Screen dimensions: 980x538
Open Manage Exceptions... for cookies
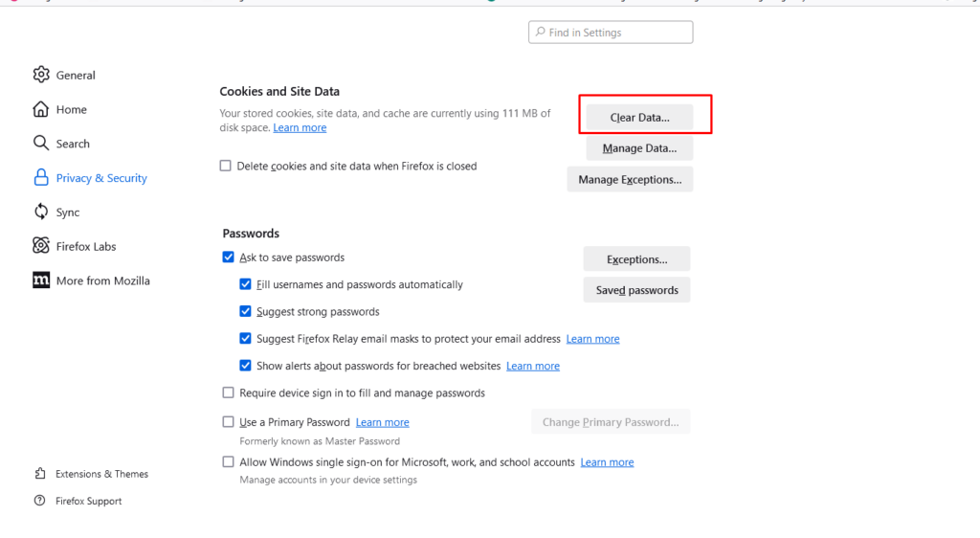[630, 179]
